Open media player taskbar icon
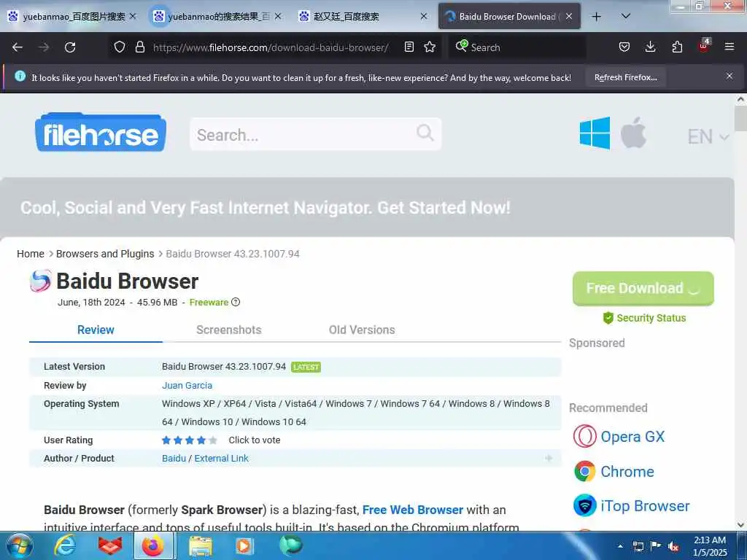 (244, 545)
